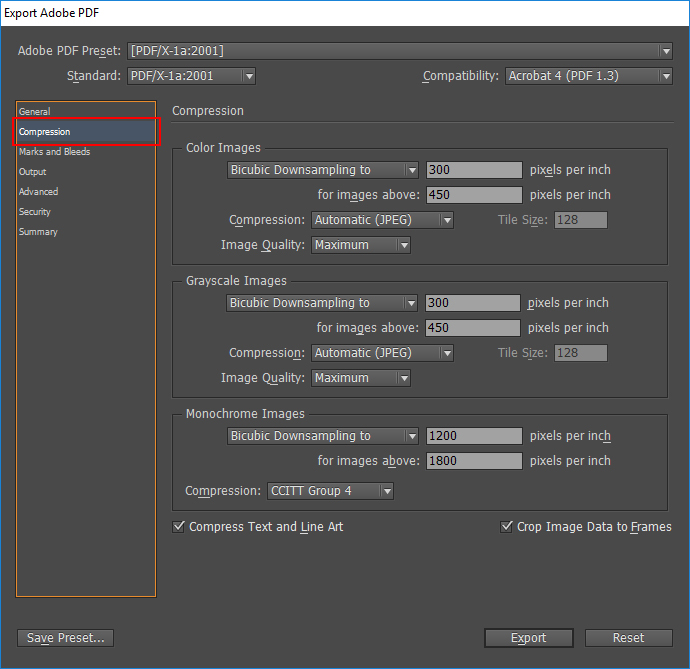Open Color Images Compression dropdown
Screen dimensions: 690x669
[382, 220]
